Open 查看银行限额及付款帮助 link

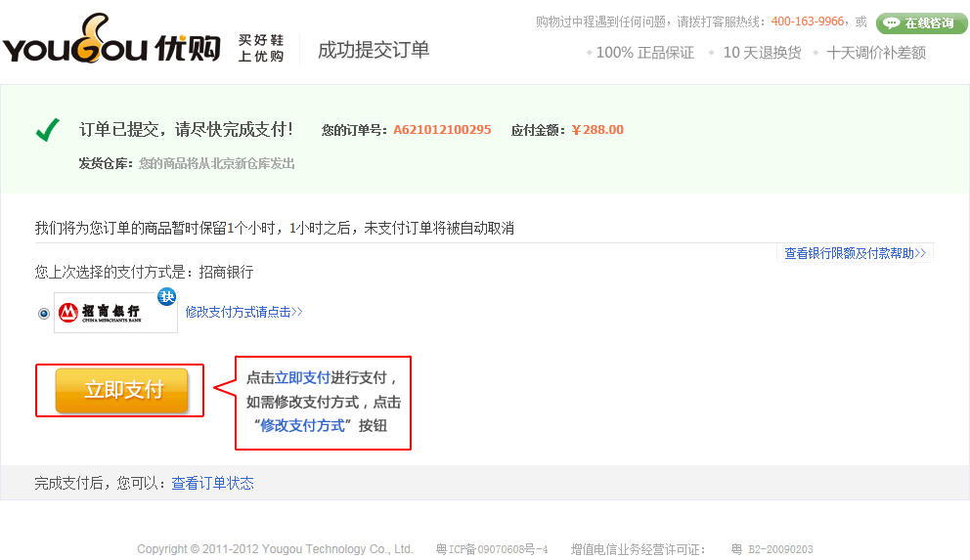(x=855, y=253)
